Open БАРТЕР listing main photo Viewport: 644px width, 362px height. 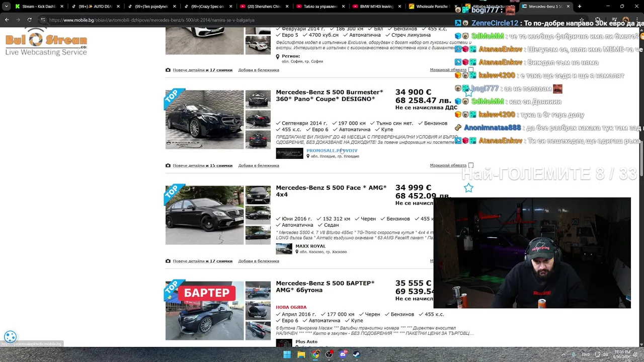click(204, 311)
